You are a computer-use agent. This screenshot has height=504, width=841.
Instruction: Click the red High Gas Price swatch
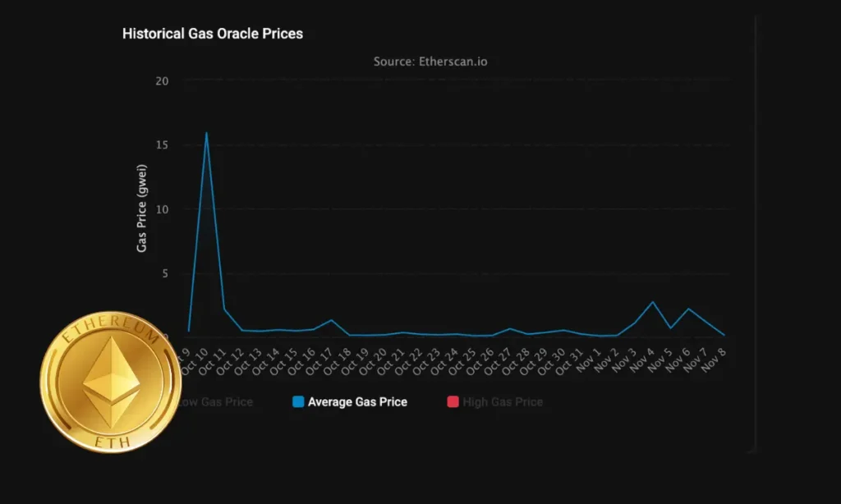(451, 402)
